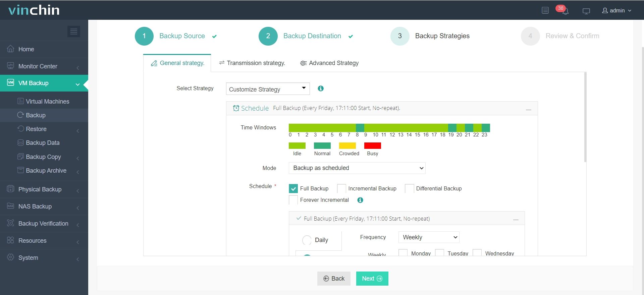Screen dimensions: 644x295
Task: Click the Busy red legend swatch
Action: pos(373,145)
